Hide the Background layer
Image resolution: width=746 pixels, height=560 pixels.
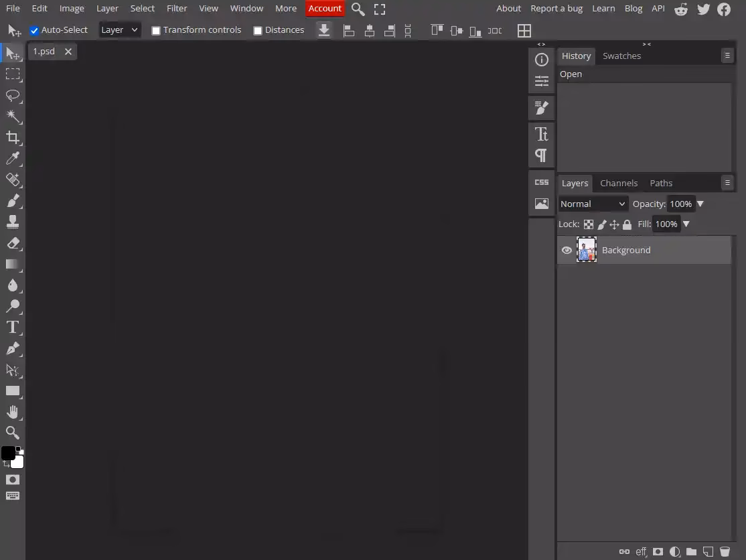click(x=567, y=250)
